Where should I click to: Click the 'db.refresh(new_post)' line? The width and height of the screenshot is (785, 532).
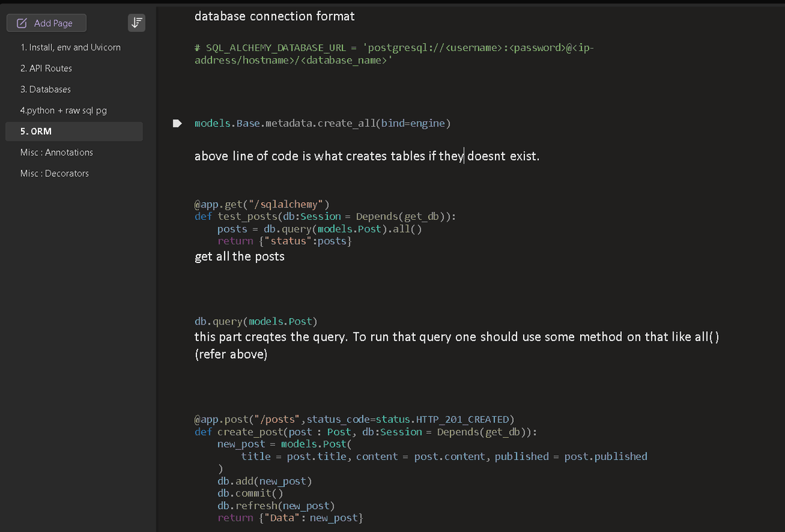pyautogui.click(x=276, y=505)
